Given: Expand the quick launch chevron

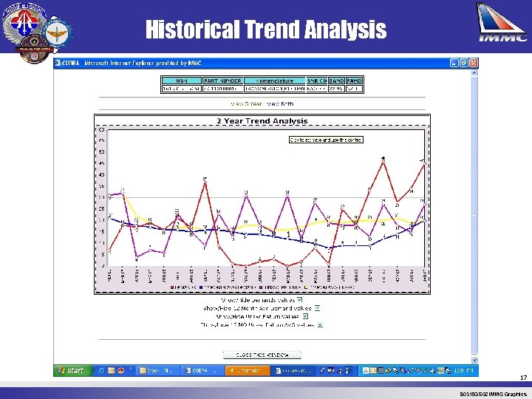Looking at the screenshot, I should pos(130,369).
